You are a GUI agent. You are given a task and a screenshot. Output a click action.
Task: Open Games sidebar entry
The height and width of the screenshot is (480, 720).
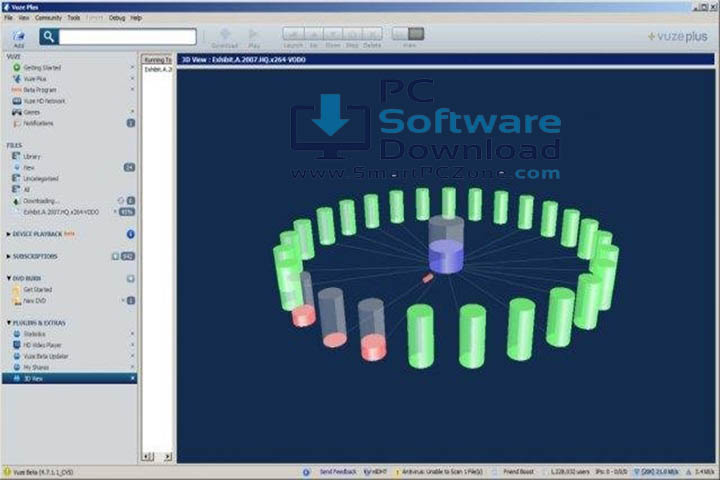pos(32,112)
